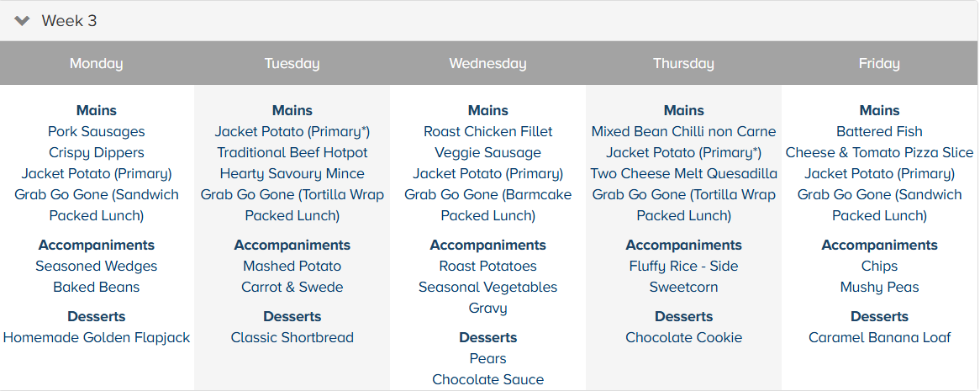The width and height of the screenshot is (980, 391).
Task: Open the Pork Sausages menu item
Action: pos(96,132)
